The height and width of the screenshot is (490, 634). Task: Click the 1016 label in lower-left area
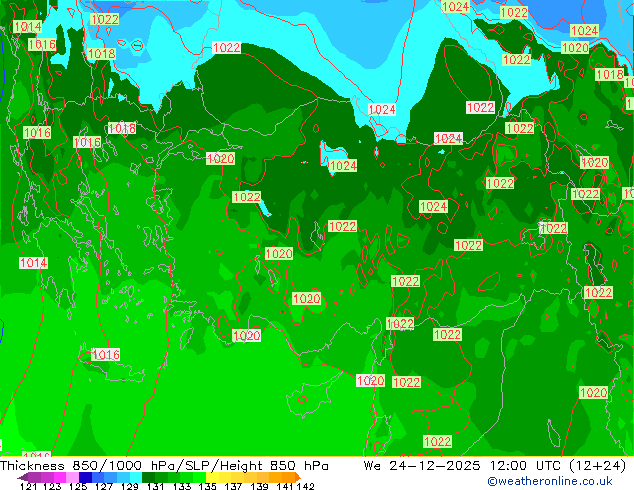[105, 355]
